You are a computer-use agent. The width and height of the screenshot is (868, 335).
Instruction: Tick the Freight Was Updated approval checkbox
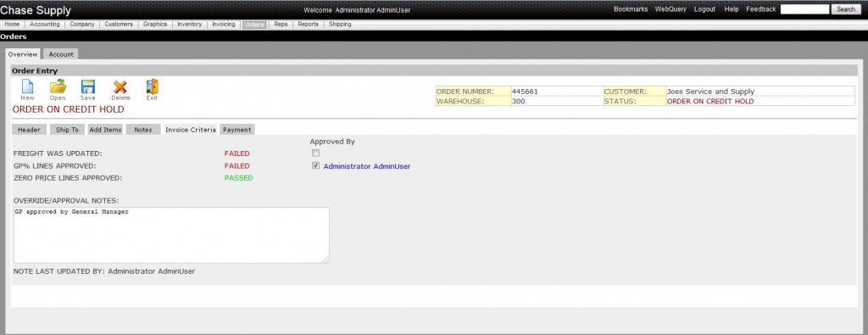[x=315, y=153]
